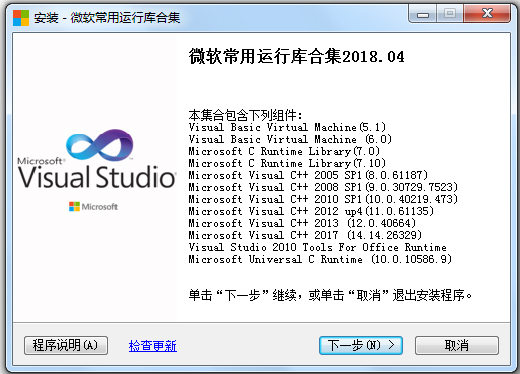
Task: Select Visual Studio 2010 Tools For Office Runtime
Action: pyautogui.click(x=317, y=247)
